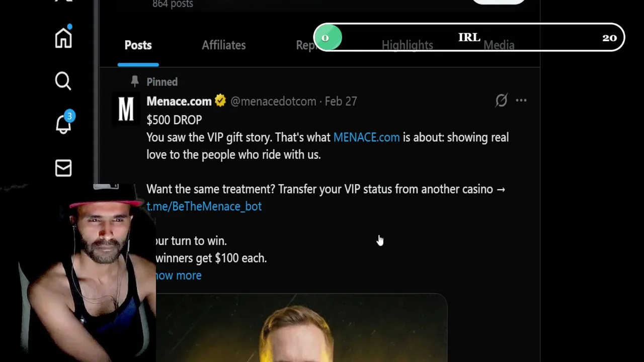The image size is (644, 362).
Task: Switch to the Media tab
Action: 499,45
